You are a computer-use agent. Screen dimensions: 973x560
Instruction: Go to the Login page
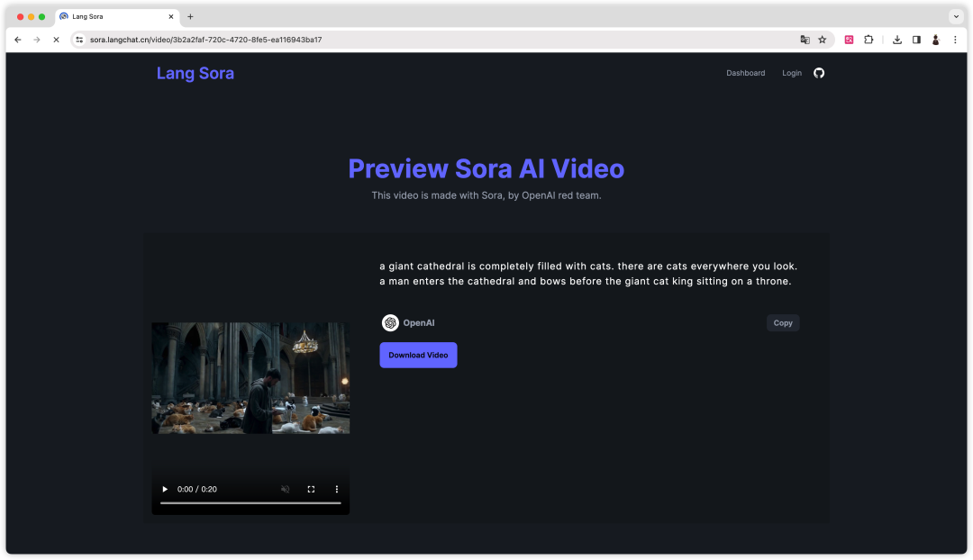(792, 73)
